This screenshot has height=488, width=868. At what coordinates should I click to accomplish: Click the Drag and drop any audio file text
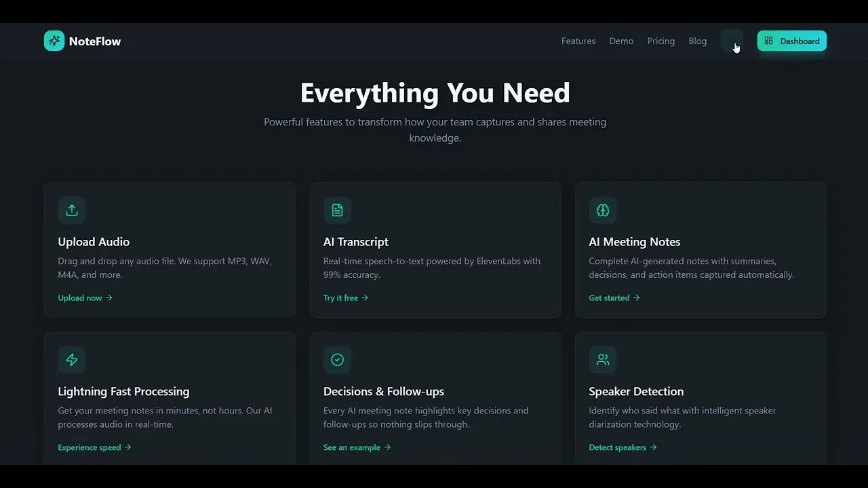[x=165, y=268]
